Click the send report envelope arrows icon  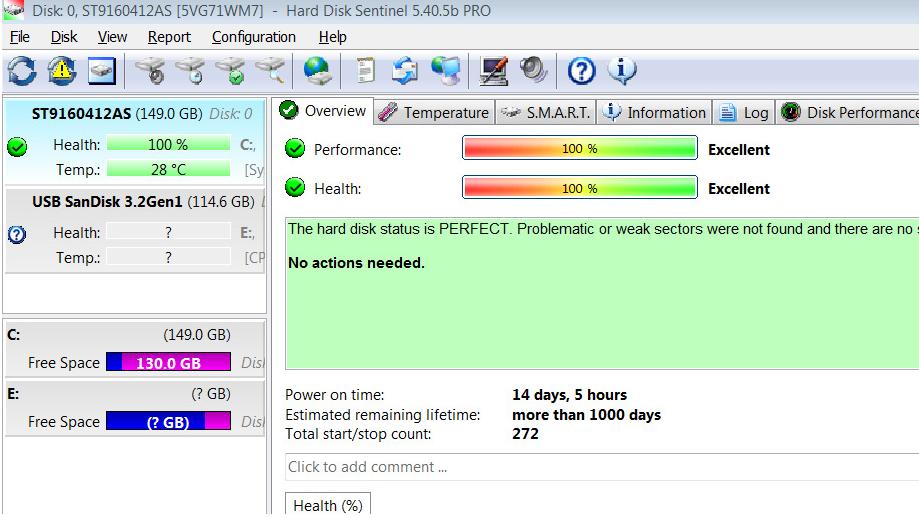click(405, 71)
